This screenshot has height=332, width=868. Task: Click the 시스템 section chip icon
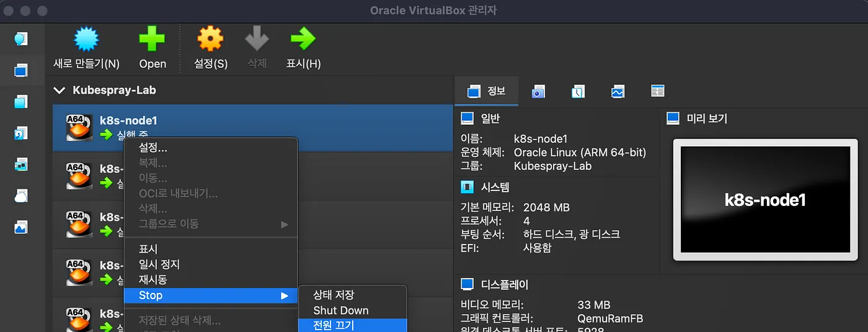click(467, 187)
